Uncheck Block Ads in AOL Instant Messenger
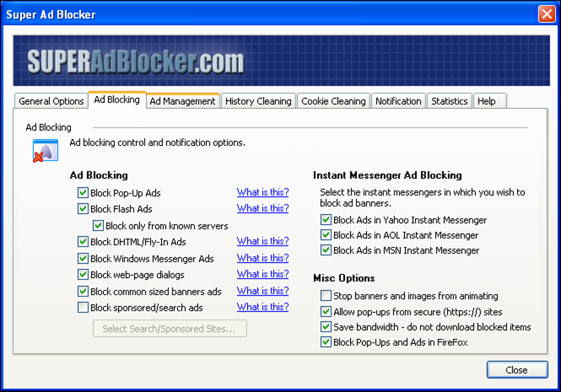561x392 pixels. [x=326, y=235]
